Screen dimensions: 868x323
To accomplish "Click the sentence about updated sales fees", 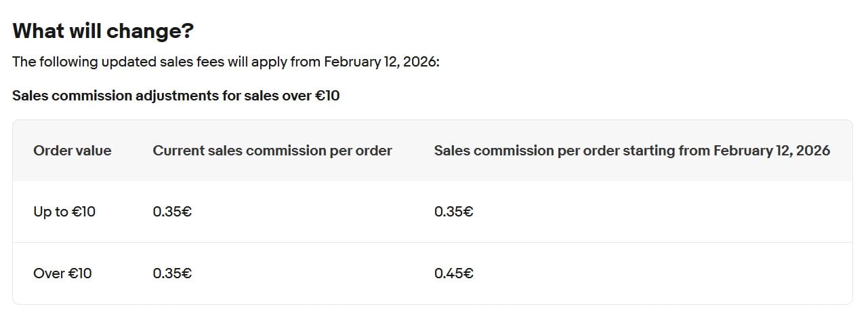I will coord(226,62).
